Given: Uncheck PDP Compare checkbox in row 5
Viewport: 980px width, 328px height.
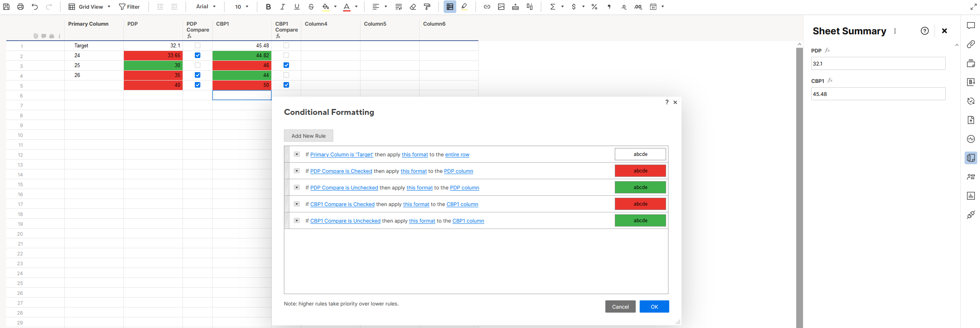Looking at the screenshot, I should point(198,85).
